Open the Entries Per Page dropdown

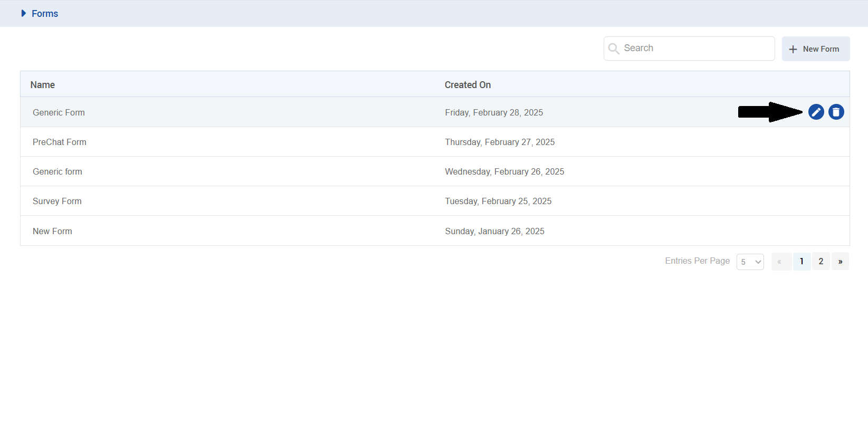pyautogui.click(x=750, y=262)
